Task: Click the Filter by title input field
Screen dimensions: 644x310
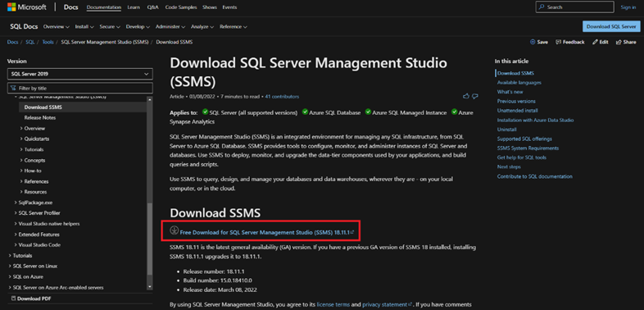Action: click(x=80, y=88)
